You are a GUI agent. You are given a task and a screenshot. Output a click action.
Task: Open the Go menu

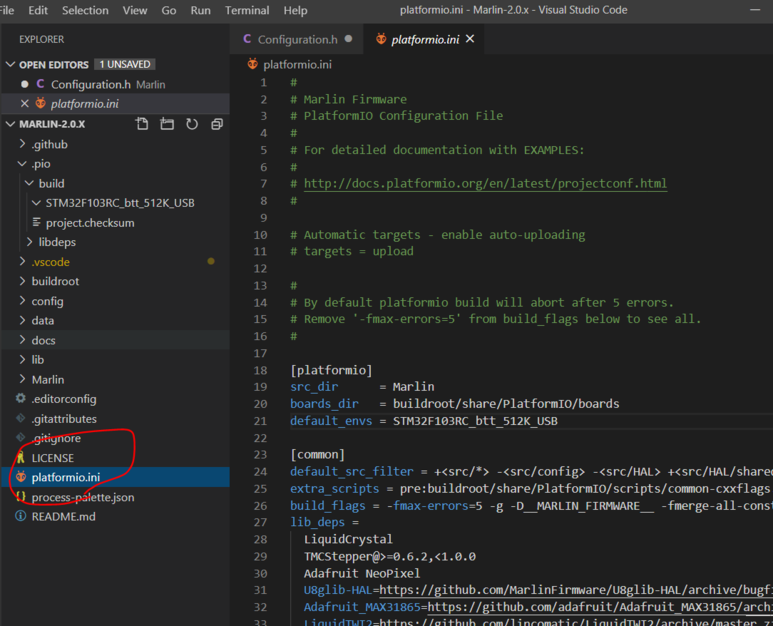click(169, 10)
